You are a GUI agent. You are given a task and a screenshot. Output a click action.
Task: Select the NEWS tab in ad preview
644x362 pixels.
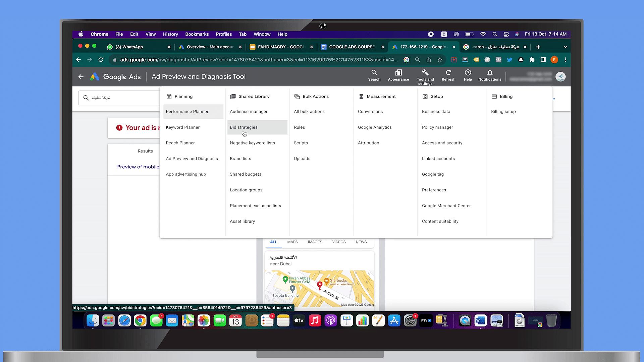coord(361,242)
